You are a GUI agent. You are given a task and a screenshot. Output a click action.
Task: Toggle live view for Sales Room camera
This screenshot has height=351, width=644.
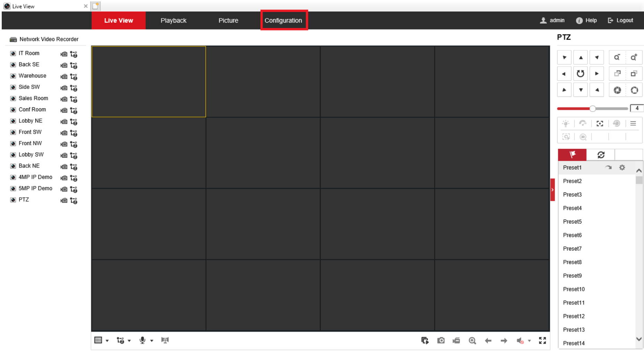(x=13, y=99)
